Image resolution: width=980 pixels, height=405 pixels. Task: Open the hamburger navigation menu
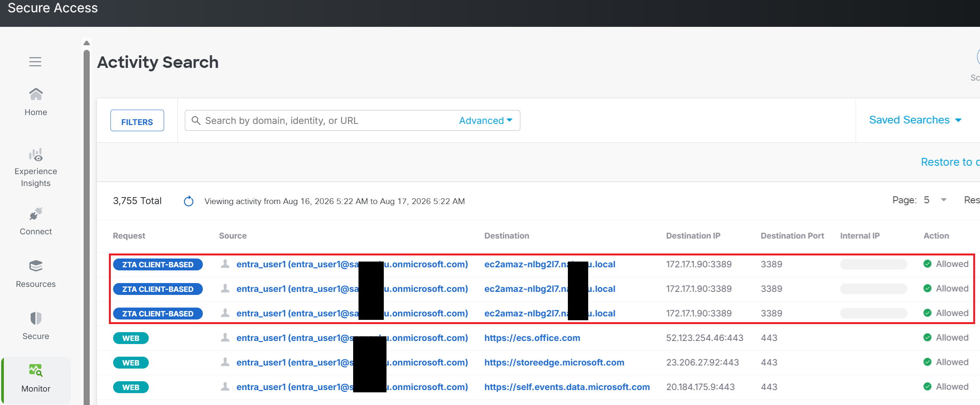tap(35, 62)
